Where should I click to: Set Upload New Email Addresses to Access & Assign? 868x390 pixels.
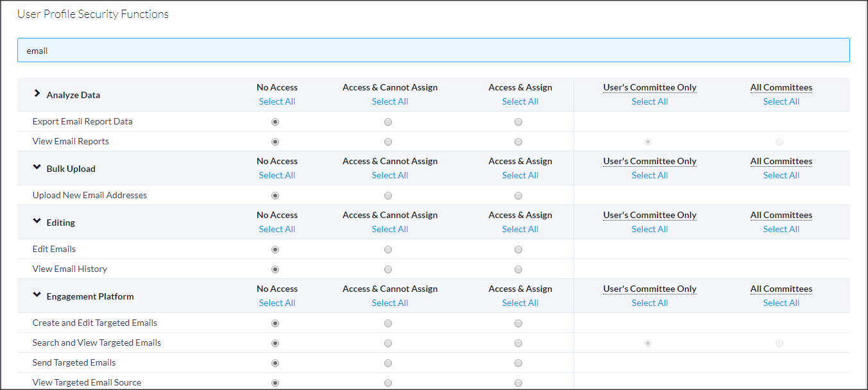518,195
